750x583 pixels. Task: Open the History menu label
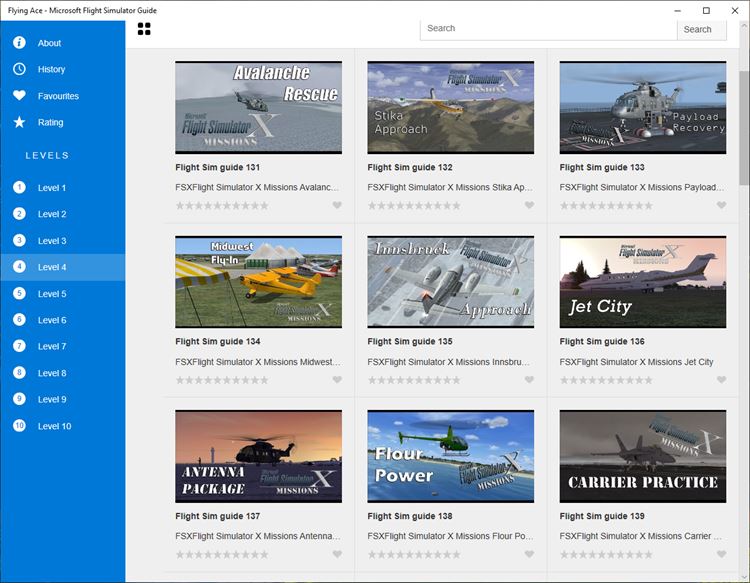51,69
